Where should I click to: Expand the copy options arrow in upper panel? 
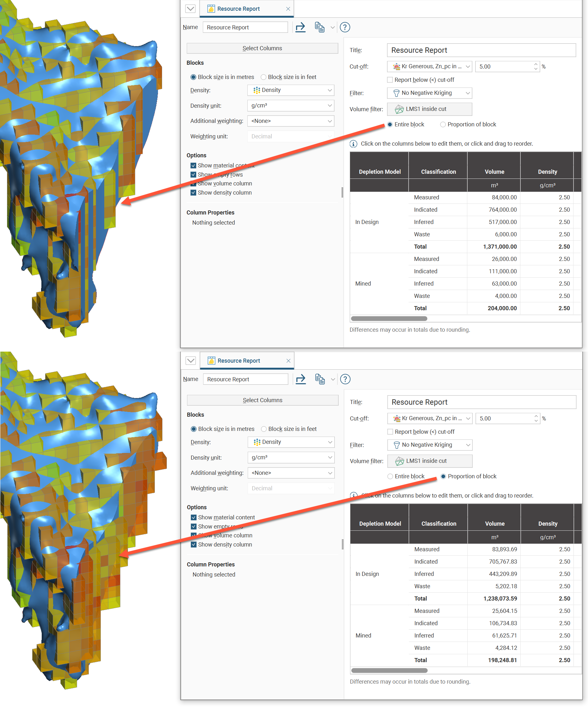[332, 27]
